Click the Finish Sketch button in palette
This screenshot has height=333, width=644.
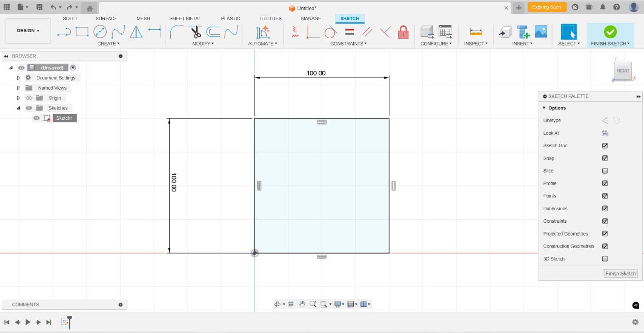[621, 273]
